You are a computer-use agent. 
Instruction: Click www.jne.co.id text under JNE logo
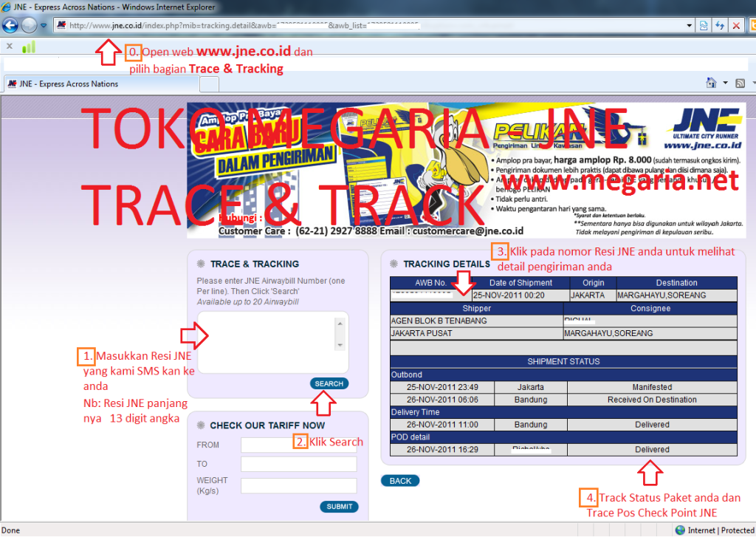pyautogui.click(x=703, y=145)
